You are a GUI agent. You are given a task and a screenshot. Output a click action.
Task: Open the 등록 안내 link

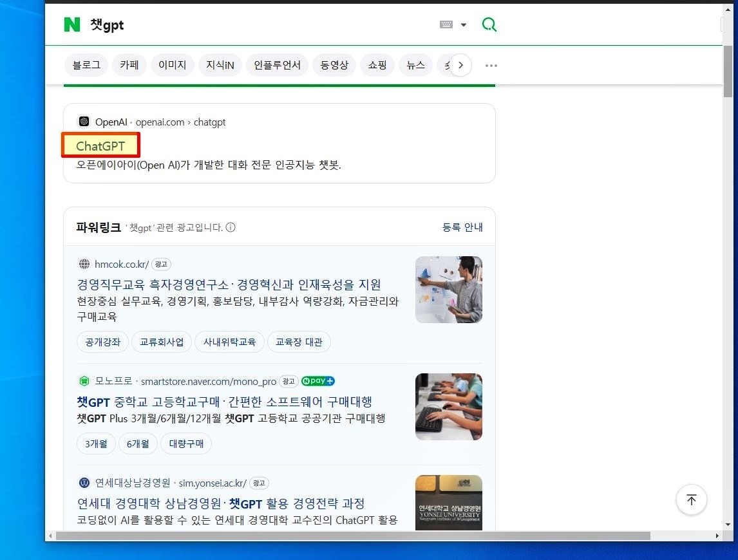[x=462, y=227]
